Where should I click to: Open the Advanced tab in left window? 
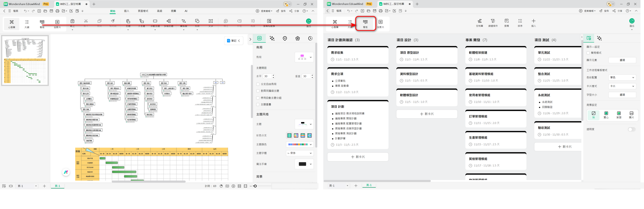tap(159, 11)
